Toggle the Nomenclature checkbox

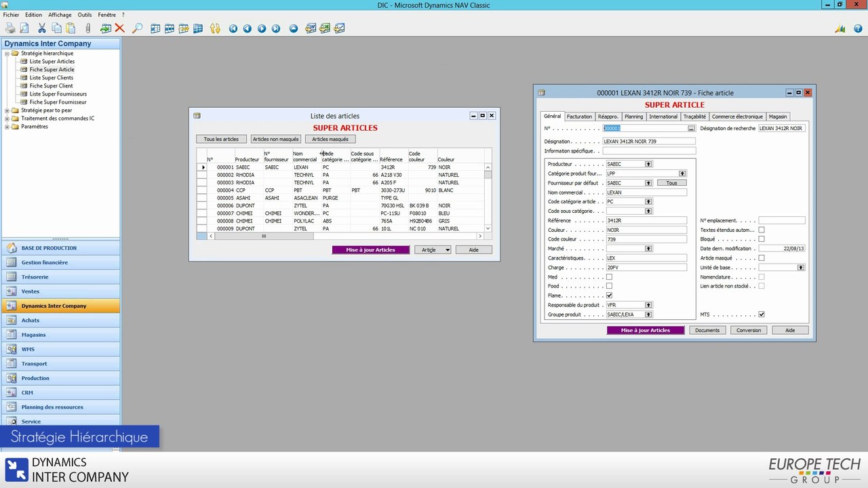(x=762, y=277)
